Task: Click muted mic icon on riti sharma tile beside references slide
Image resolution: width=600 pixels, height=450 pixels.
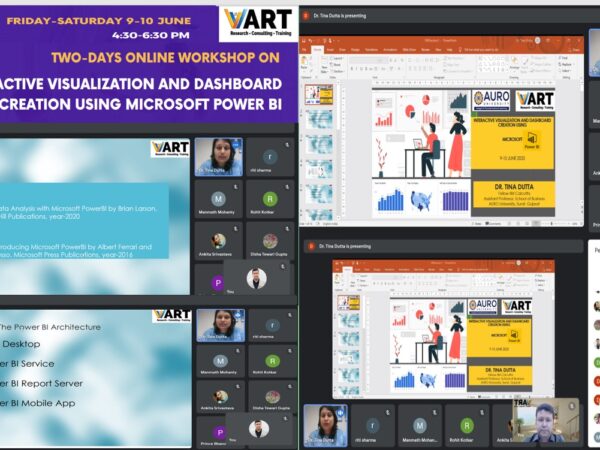Action: pos(287,145)
